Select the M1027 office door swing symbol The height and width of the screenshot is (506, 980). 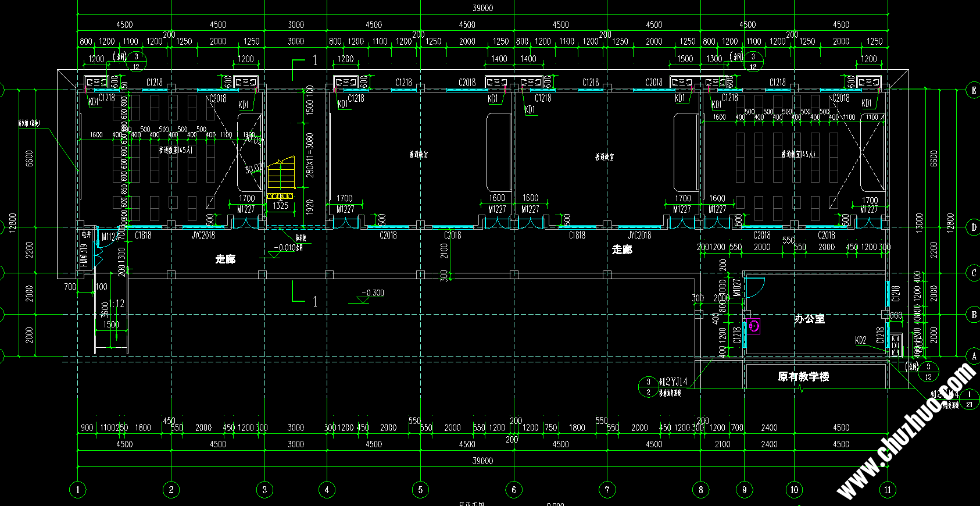tap(754, 287)
